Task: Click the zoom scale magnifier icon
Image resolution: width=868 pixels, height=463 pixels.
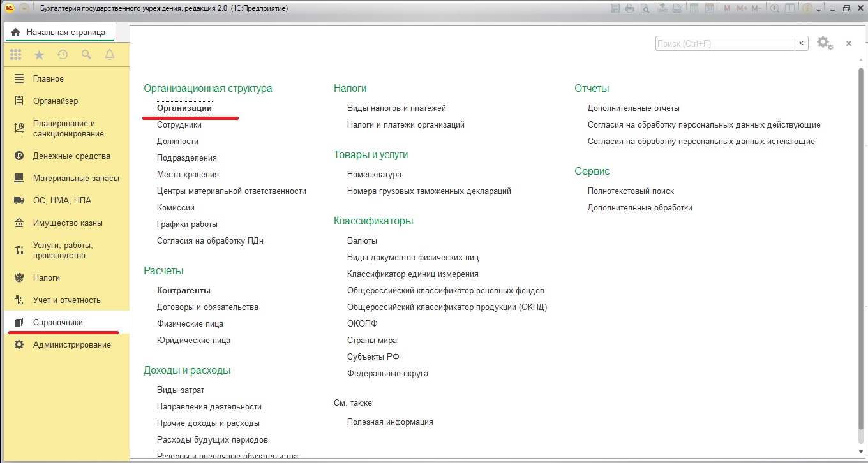Action: pos(775,9)
